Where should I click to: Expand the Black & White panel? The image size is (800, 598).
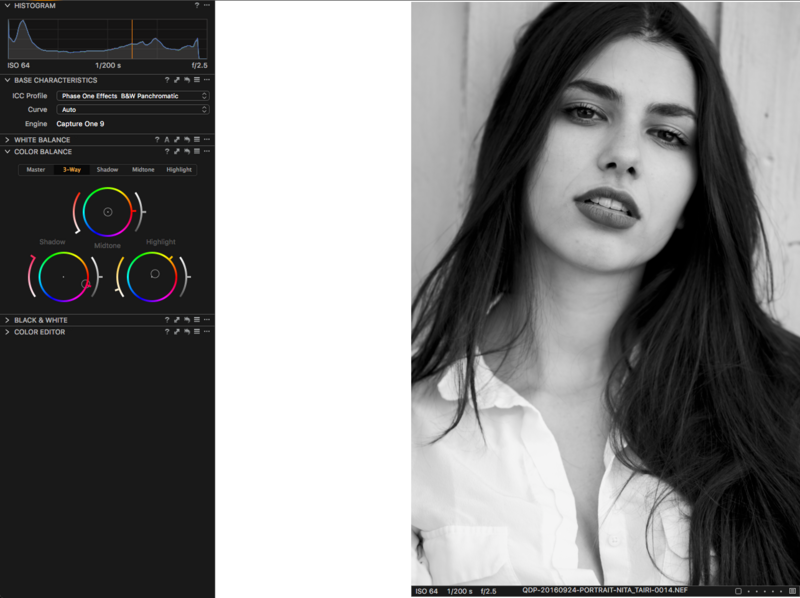click(x=7, y=320)
